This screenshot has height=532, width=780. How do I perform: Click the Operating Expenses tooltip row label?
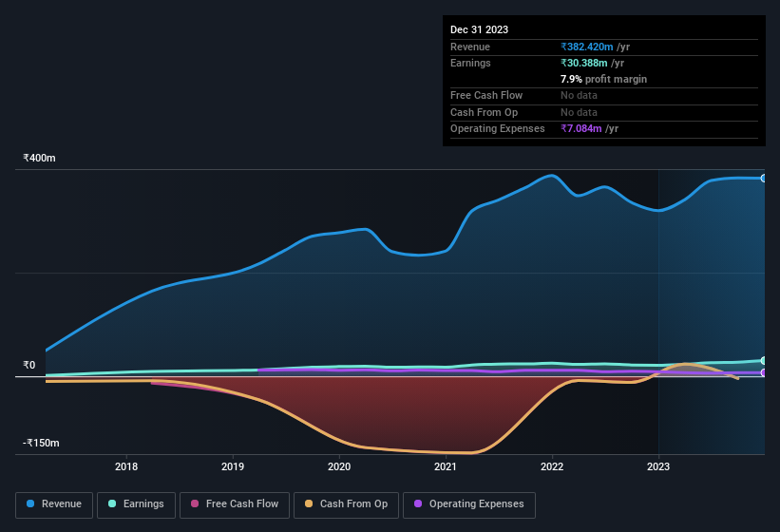[x=498, y=128]
